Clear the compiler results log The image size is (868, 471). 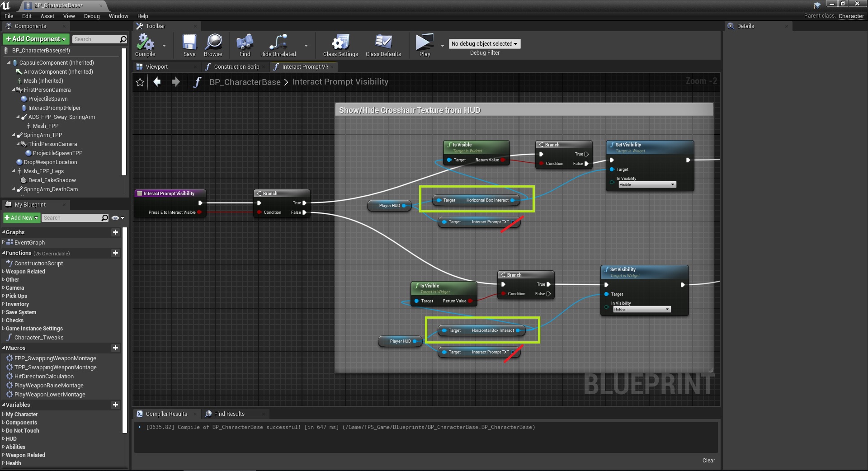tap(708, 461)
